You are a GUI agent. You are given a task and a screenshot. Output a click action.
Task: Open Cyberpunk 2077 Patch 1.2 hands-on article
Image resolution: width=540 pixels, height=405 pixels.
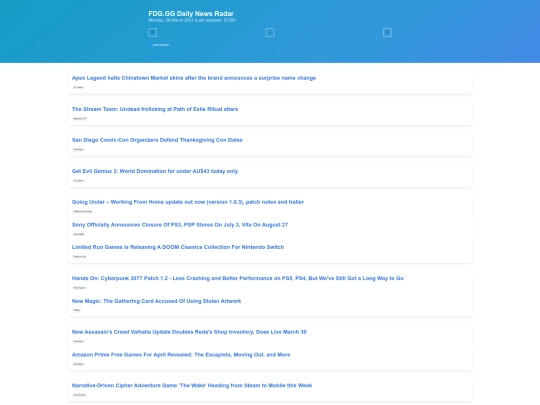coord(238,278)
